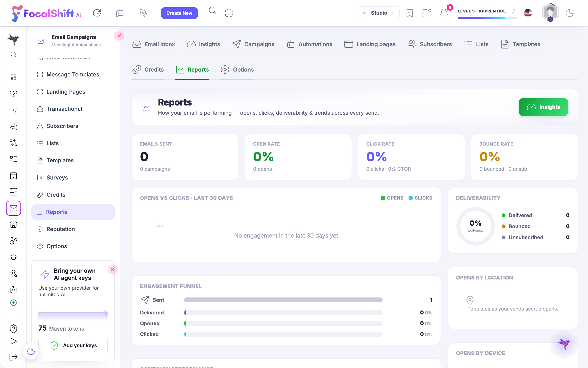Dismiss the Bring your own AI keys card
The width and height of the screenshot is (588, 368).
point(113,269)
